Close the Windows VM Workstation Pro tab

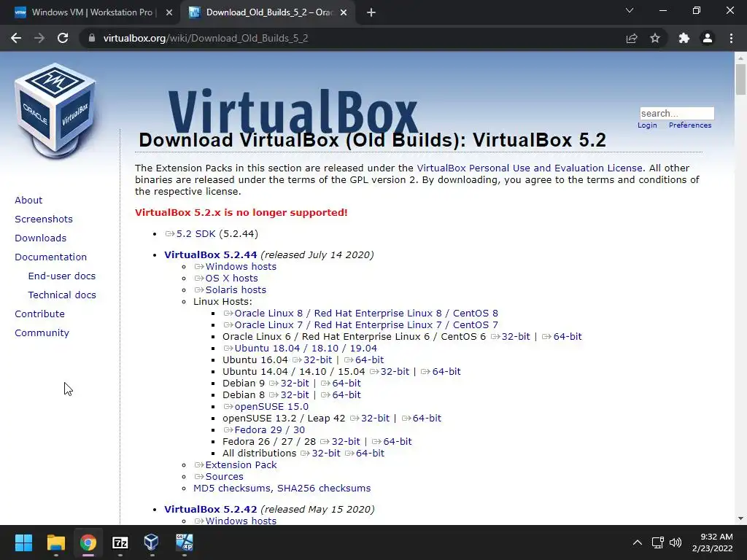pyautogui.click(x=169, y=12)
